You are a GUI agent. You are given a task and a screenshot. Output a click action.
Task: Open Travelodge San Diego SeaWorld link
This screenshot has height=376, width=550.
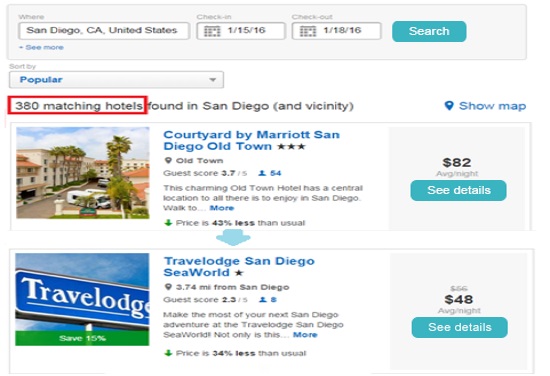(239, 267)
